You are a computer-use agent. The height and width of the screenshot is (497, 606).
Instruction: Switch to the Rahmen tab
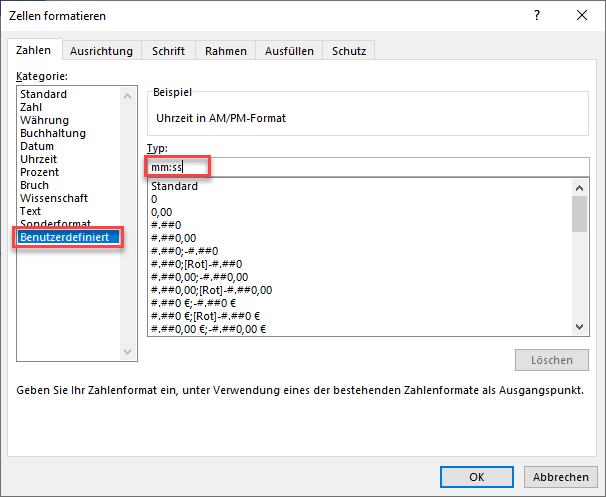226,51
